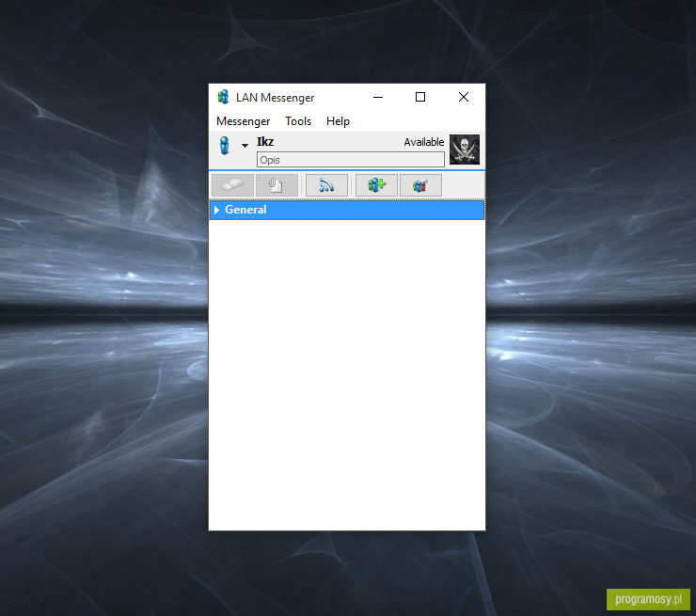
Task: Open the Tools menu
Action: click(x=298, y=121)
